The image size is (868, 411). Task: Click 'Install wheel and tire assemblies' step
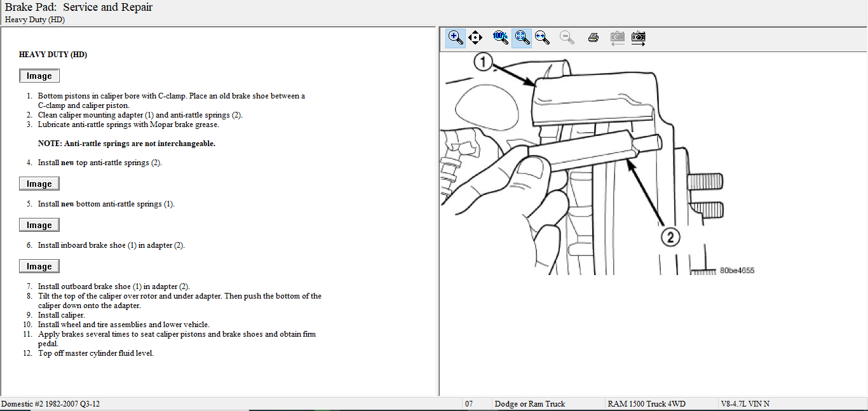124,325
